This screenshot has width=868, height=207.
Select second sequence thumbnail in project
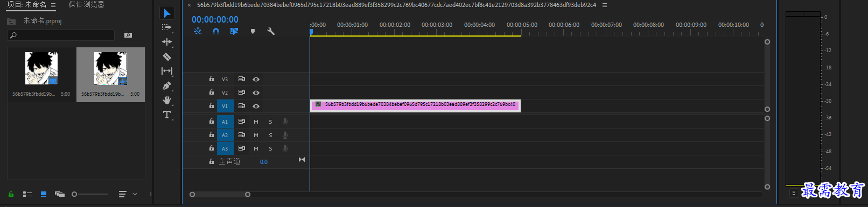110,68
